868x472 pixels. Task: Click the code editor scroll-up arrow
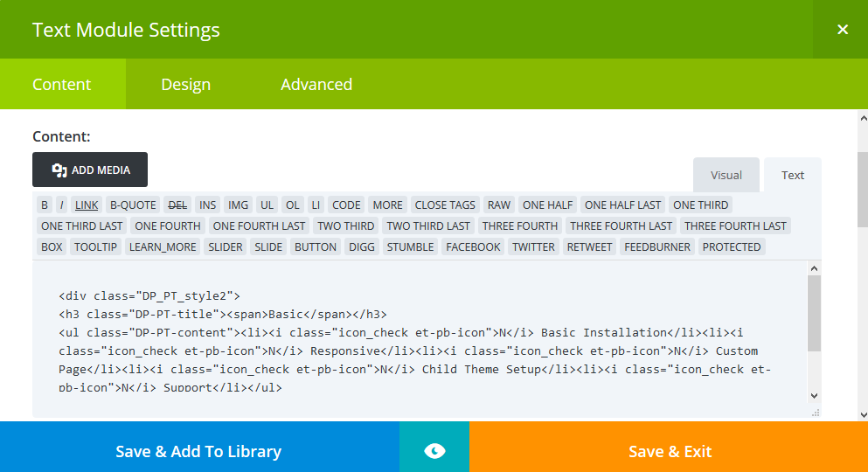point(814,268)
